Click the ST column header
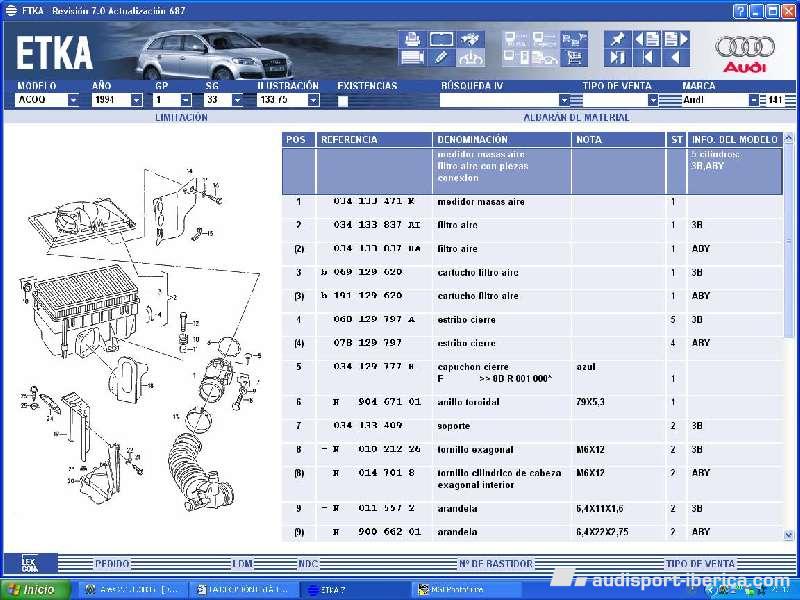The image size is (800, 600). [677, 139]
